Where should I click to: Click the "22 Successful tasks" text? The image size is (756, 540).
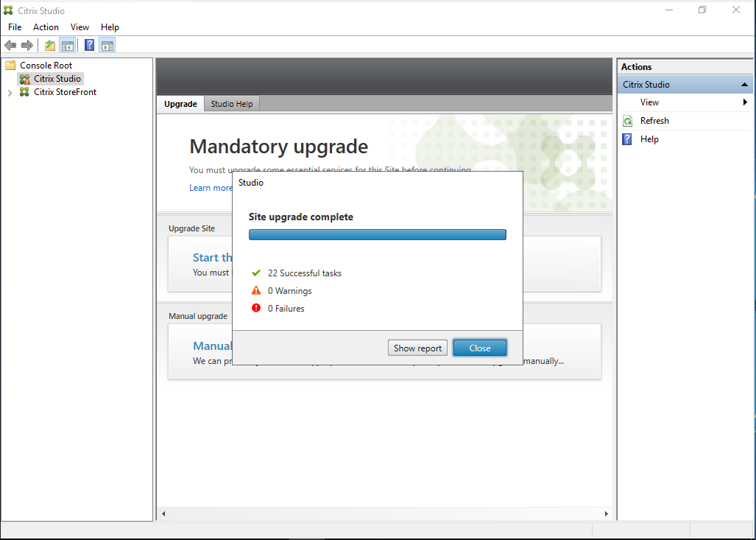305,273
